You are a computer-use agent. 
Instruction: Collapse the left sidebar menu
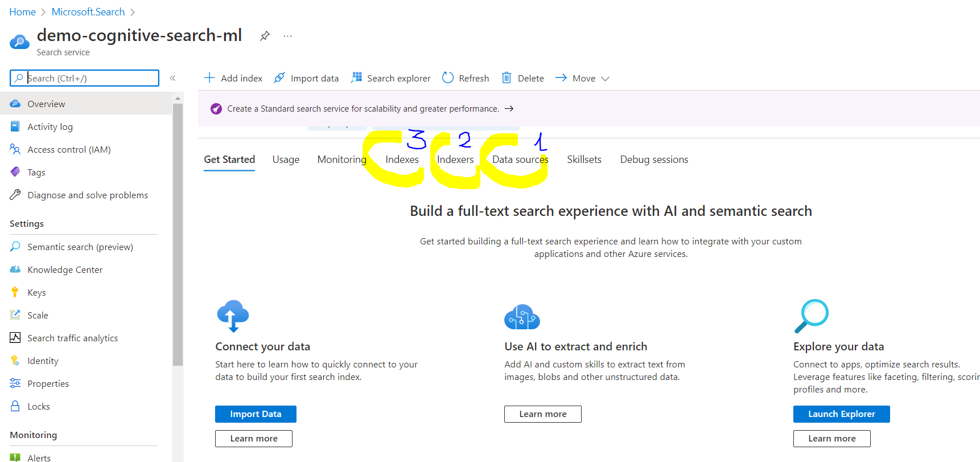(172, 78)
